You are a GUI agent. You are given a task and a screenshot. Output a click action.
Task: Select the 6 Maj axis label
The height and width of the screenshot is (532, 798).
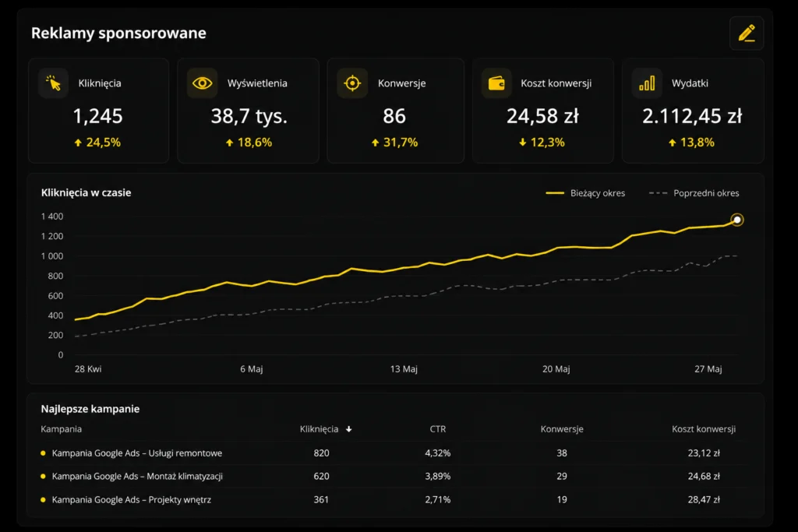coord(252,369)
